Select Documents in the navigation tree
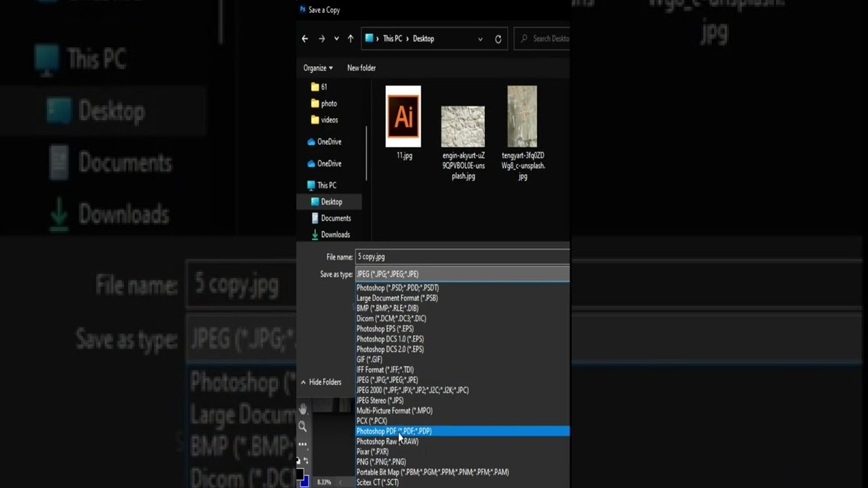The width and height of the screenshot is (868, 488). click(331, 218)
